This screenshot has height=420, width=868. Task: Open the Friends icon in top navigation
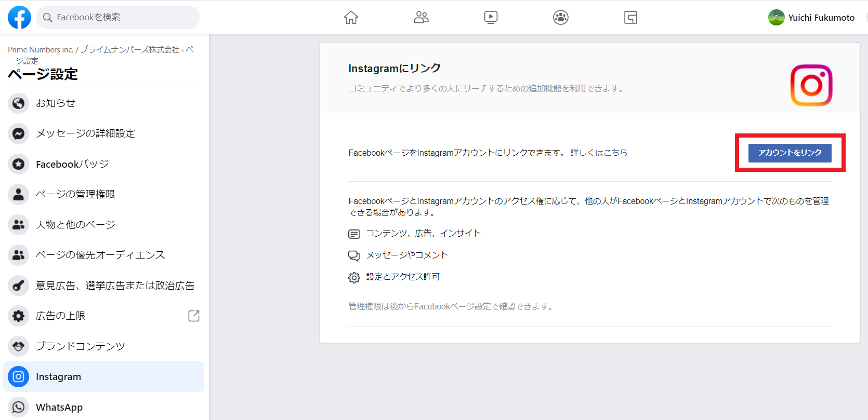click(x=421, y=18)
